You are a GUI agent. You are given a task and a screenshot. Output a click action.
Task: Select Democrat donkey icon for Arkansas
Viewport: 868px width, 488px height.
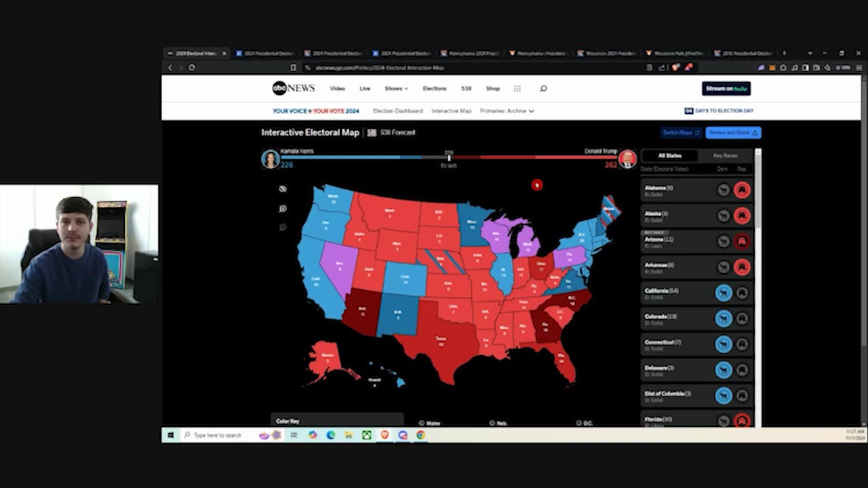coord(724,267)
